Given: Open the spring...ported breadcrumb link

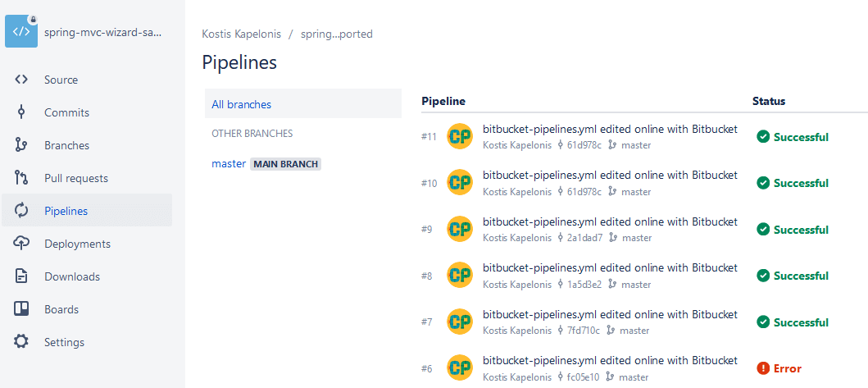Looking at the screenshot, I should pos(337,34).
